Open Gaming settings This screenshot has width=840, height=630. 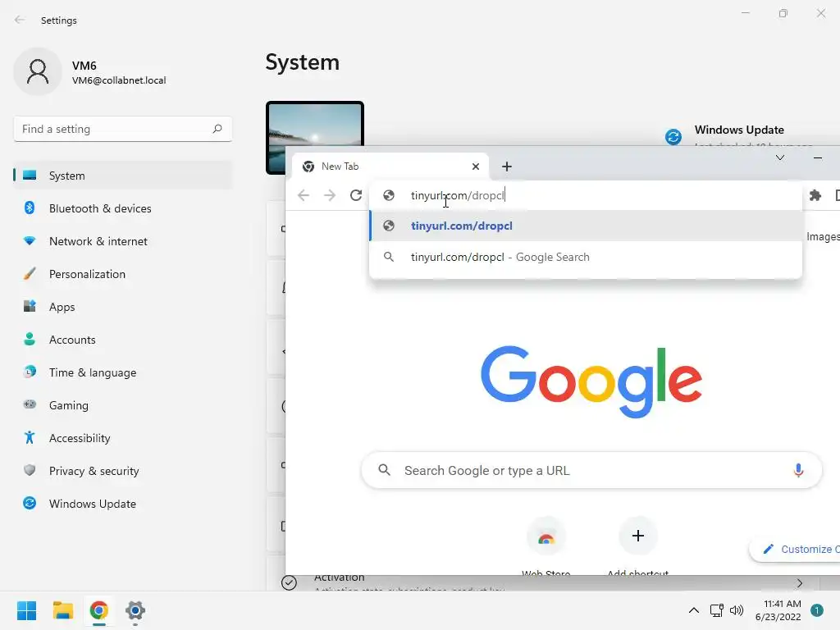click(123, 405)
